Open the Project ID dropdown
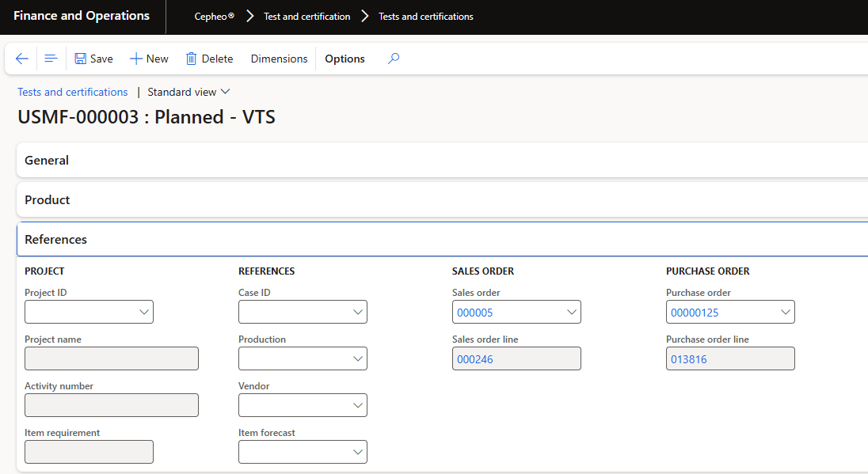This screenshot has height=474, width=868. pos(144,312)
